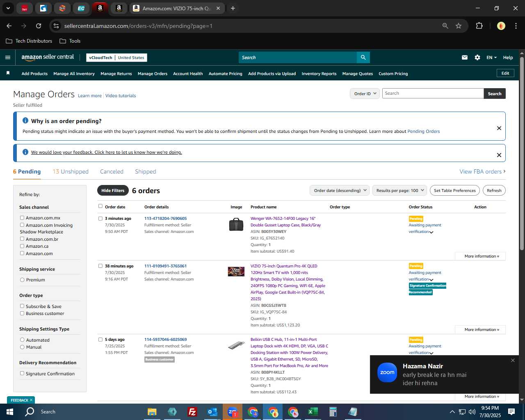Click the Hide Filters button
Viewport: 525px width, 420px height.
(x=113, y=190)
